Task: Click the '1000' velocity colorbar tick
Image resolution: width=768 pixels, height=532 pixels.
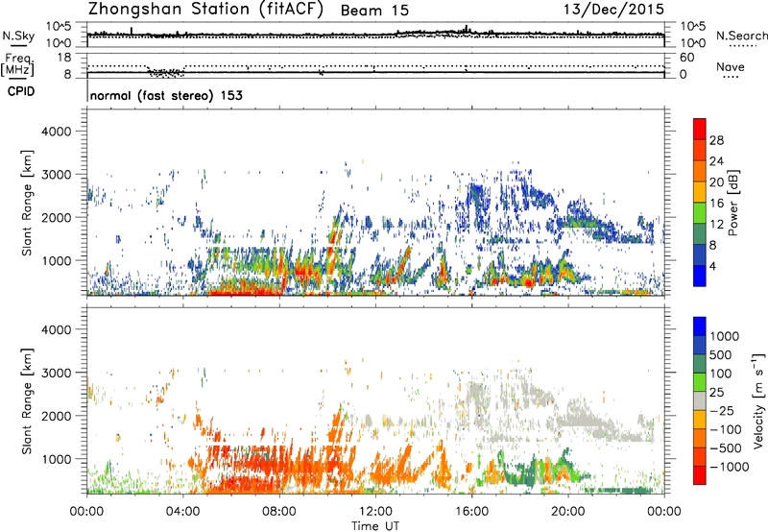Action: click(725, 336)
